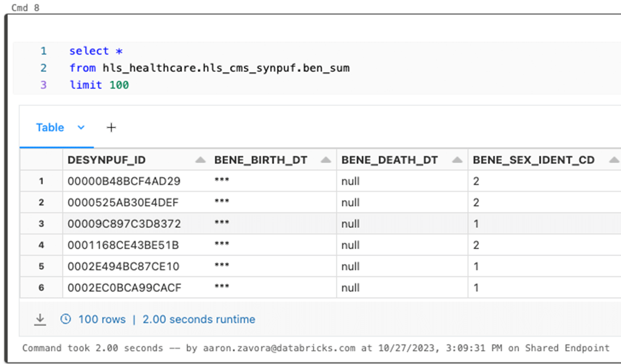Click sort arrow for BENE_SEX_IDENT_CD column
621x364 pixels.
tap(614, 160)
